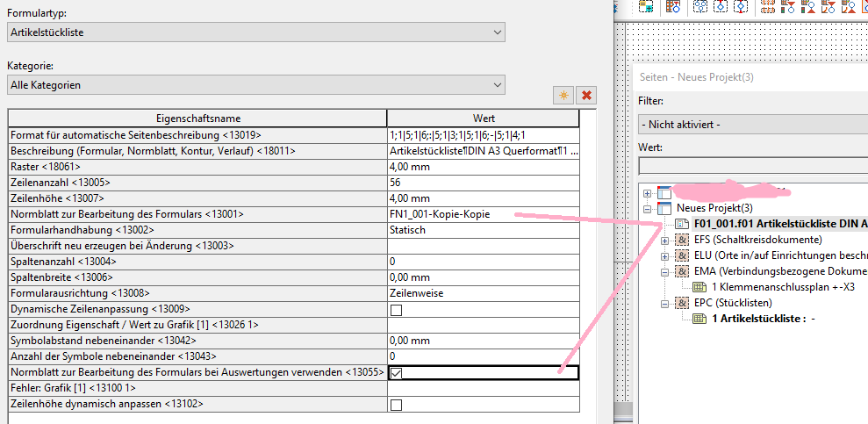Click the Zeilenanzahl value 56
Screen dimensions: 868x424
(484, 183)
